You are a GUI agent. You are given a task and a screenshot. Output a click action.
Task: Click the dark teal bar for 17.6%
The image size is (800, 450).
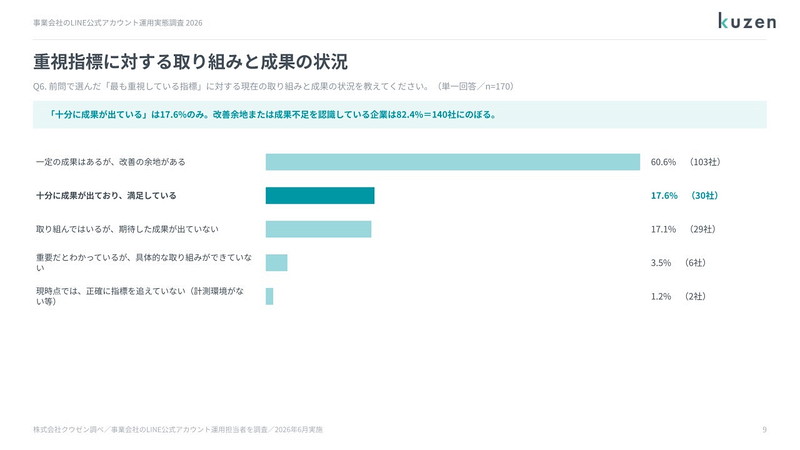tap(320, 195)
